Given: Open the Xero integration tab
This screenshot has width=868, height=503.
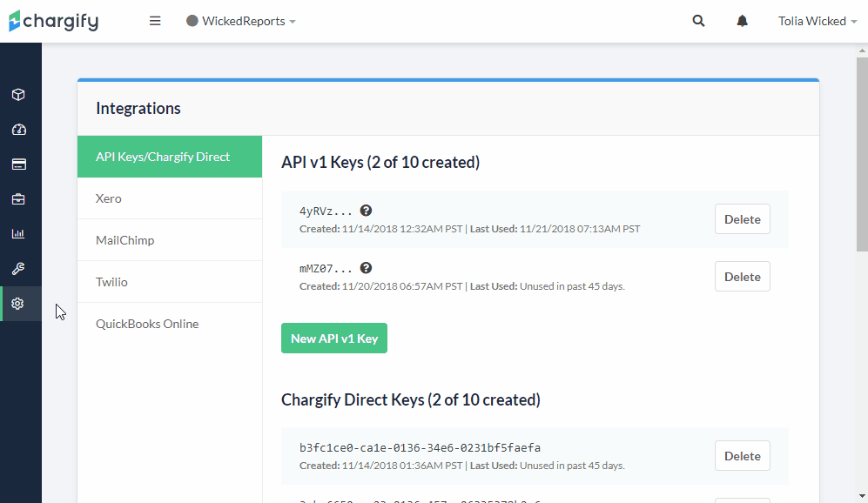Looking at the screenshot, I should [x=170, y=198].
